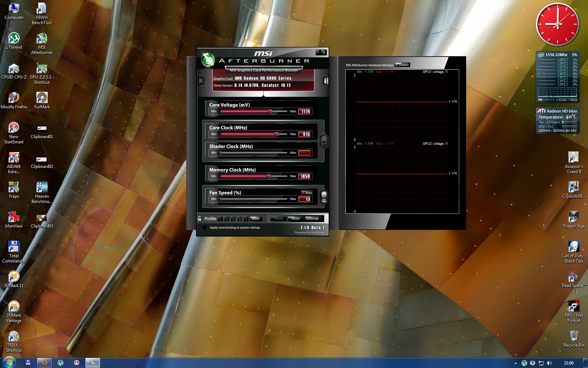This screenshot has width=588, height=368.
Task: Select profile slot 5
Action: click(x=246, y=219)
